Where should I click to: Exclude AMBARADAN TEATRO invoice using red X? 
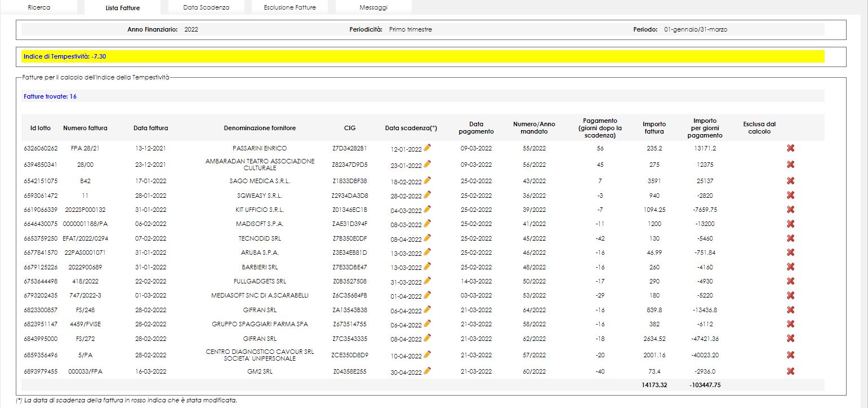pos(790,165)
